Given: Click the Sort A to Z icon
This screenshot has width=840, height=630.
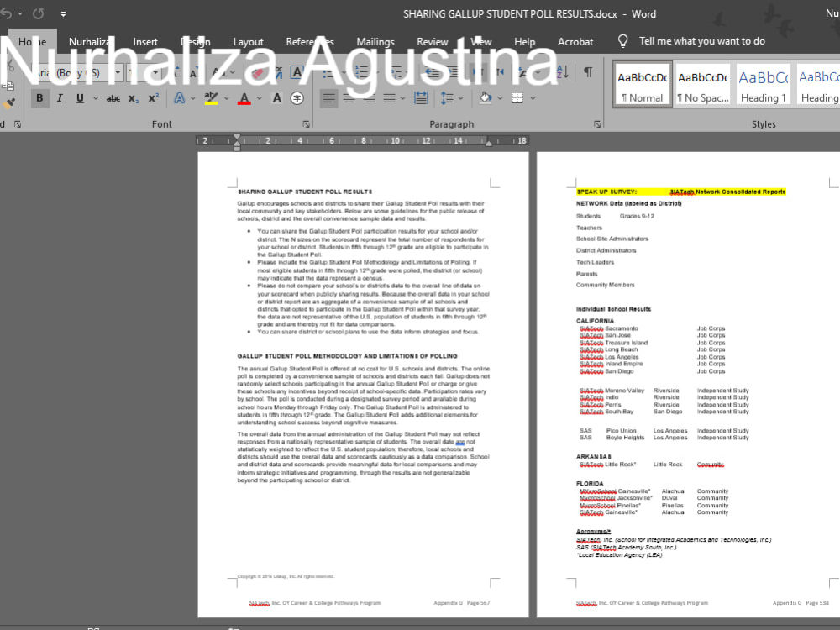Looking at the screenshot, I should pos(563,72).
